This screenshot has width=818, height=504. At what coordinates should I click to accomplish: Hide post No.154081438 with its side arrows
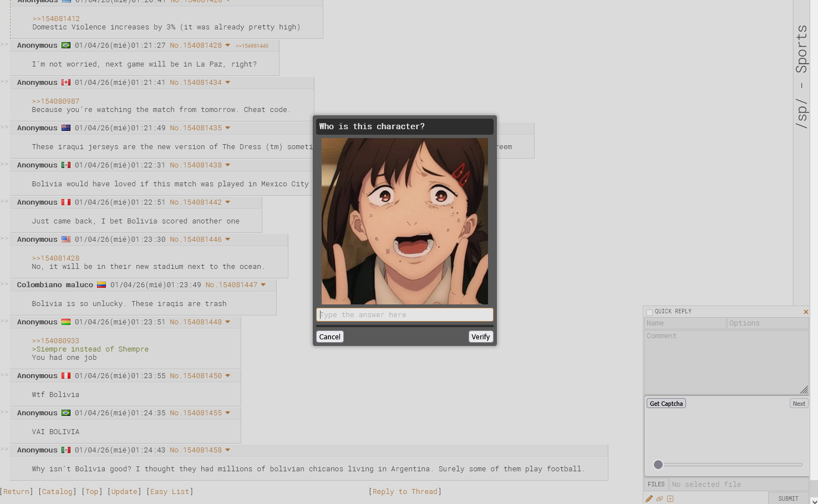(4, 164)
